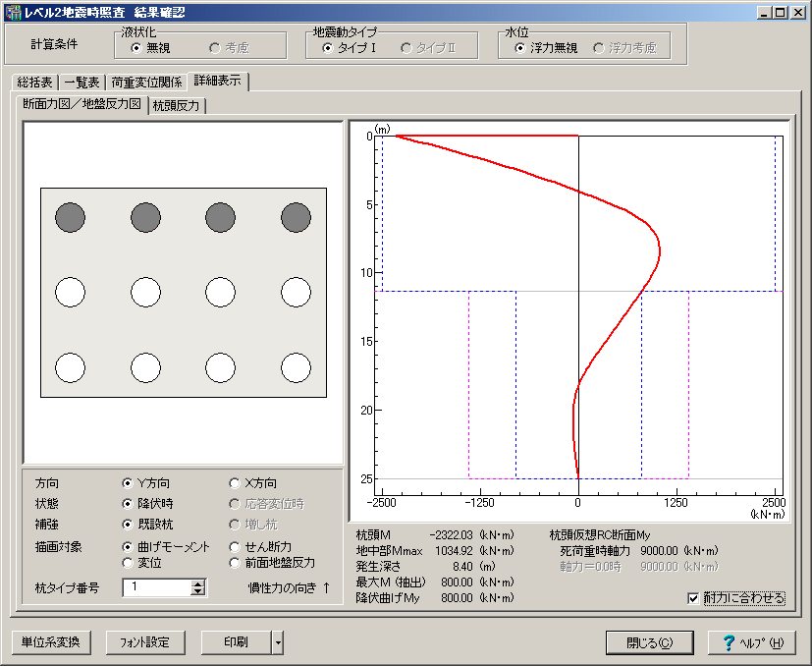This screenshot has height=666, width=812.
Task: Click bottom-right white pile in layout
Action: tap(297, 367)
